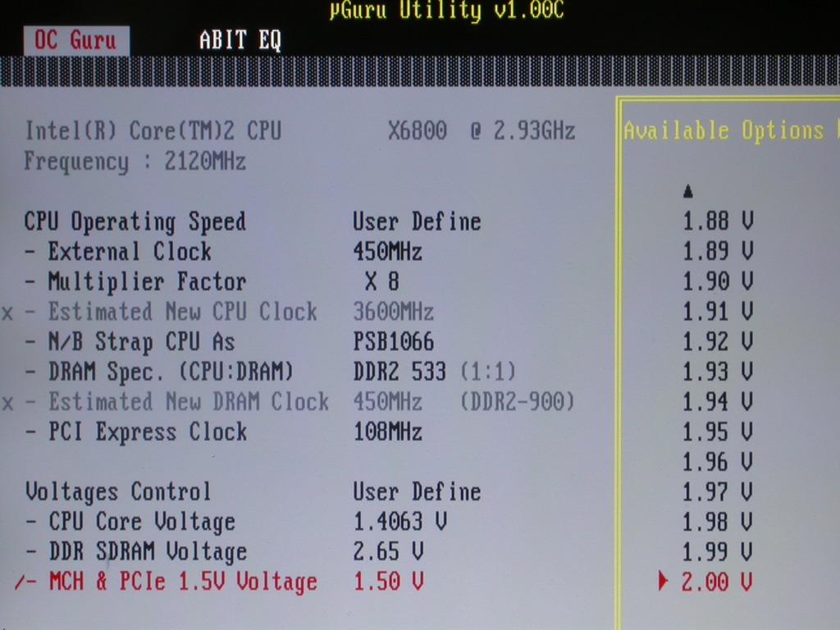The image size is (840, 630).
Task: Click the red selection arrow beside 2.00 V
Action: (x=663, y=581)
